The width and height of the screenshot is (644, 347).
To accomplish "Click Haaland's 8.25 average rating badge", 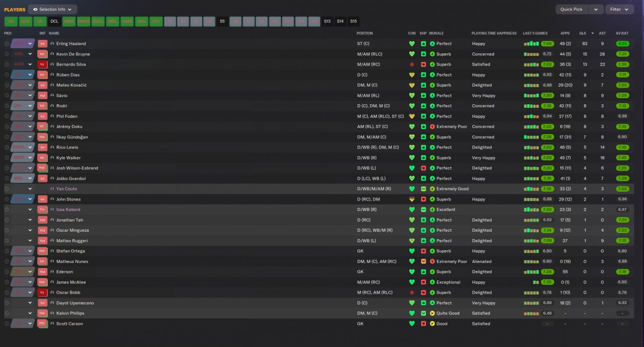I will [x=622, y=44].
